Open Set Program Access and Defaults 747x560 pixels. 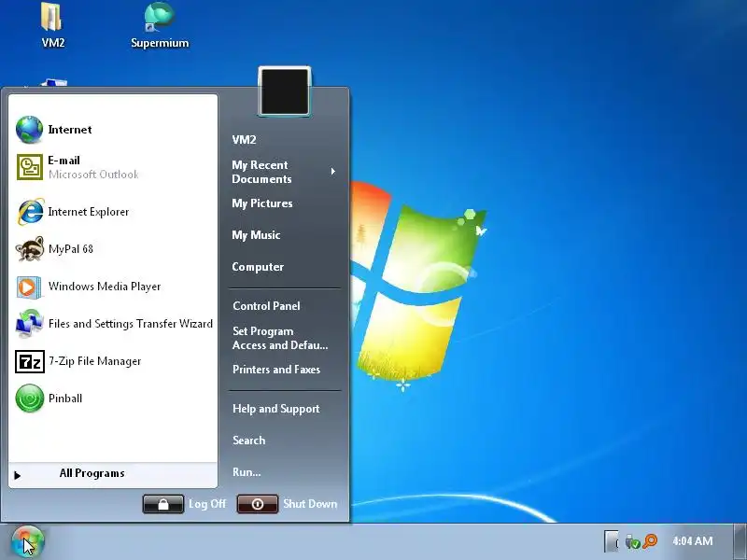(x=280, y=338)
